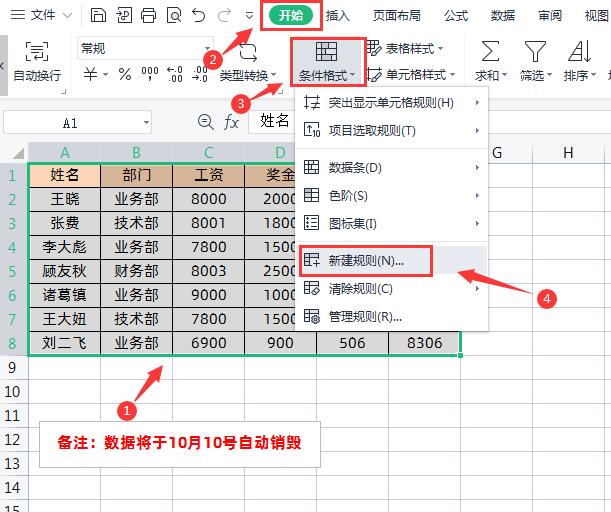611x512 pixels.
Task: Click the red 备注 note text box
Action: [180, 444]
